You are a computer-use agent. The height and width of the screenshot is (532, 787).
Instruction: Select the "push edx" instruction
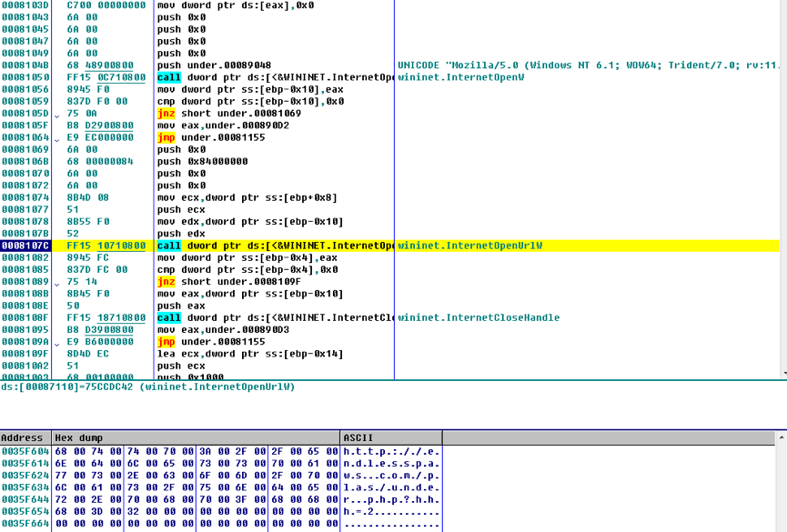[x=181, y=234]
